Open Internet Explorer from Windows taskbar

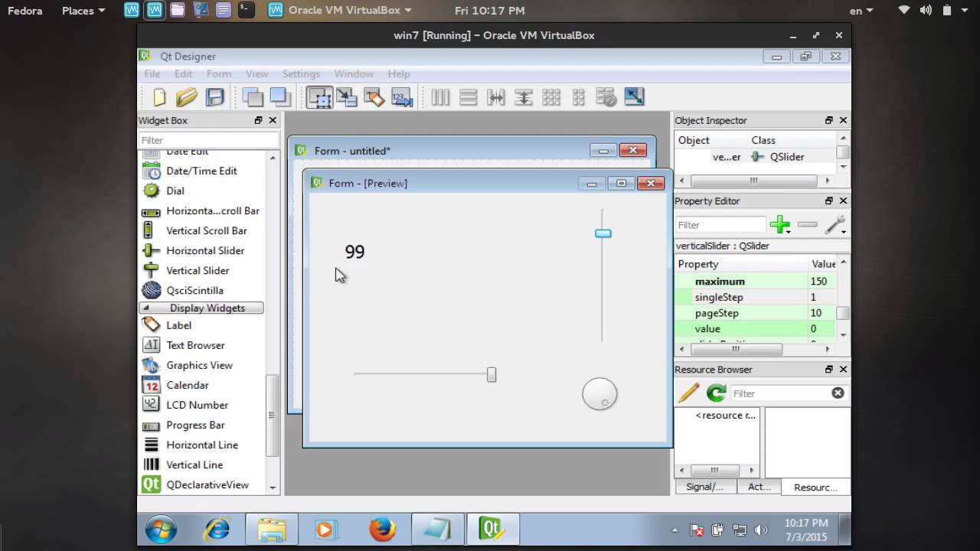[x=217, y=530]
